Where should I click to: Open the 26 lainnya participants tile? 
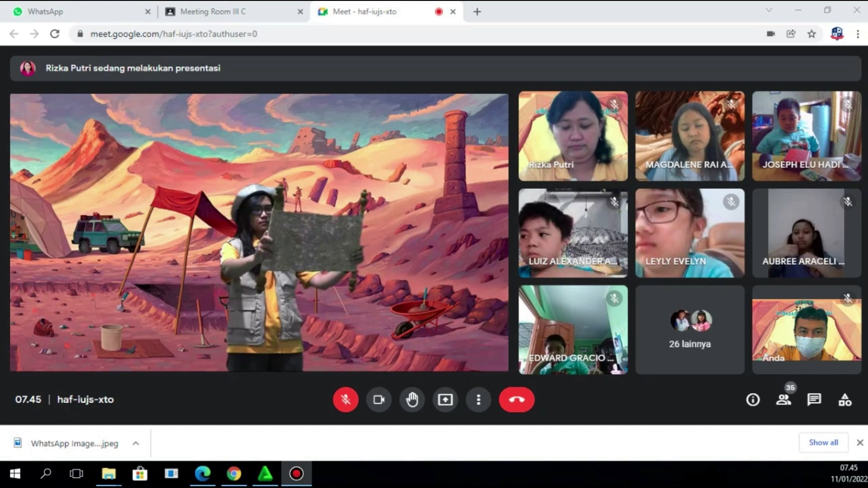(x=689, y=330)
